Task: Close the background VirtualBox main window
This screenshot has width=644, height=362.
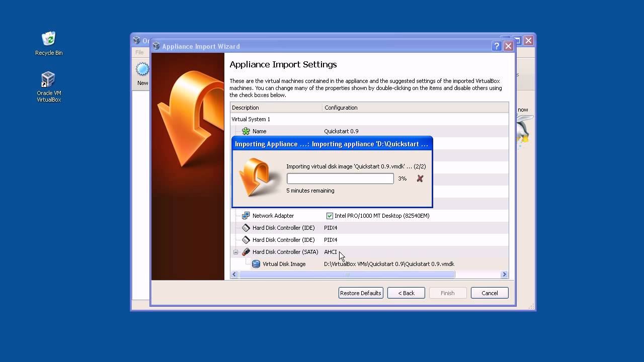Action: pyautogui.click(x=528, y=41)
